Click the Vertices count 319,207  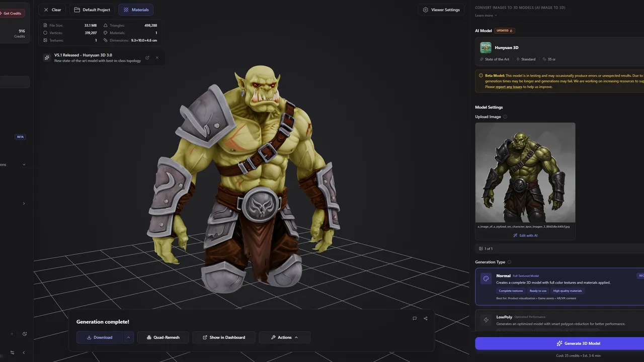[91, 33]
